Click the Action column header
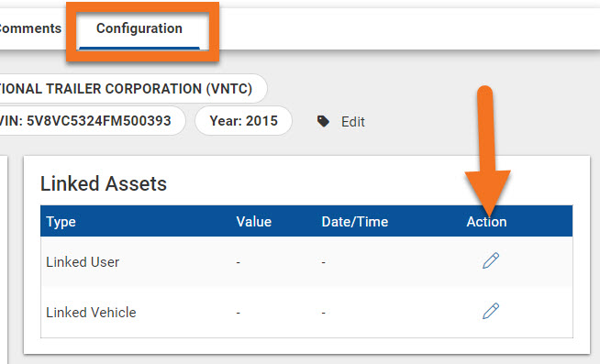The width and height of the screenshot is (600, 364). click(x=486, y=222)
